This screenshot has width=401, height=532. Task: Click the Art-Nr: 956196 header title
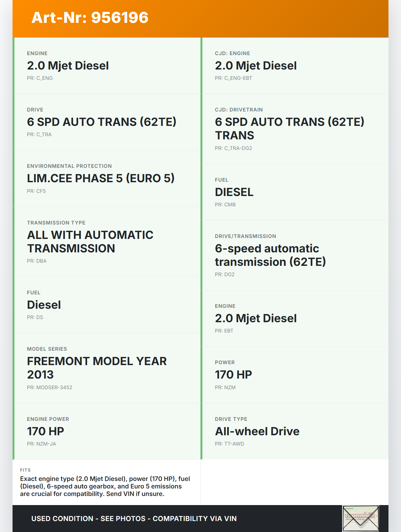tap(90, 18)
